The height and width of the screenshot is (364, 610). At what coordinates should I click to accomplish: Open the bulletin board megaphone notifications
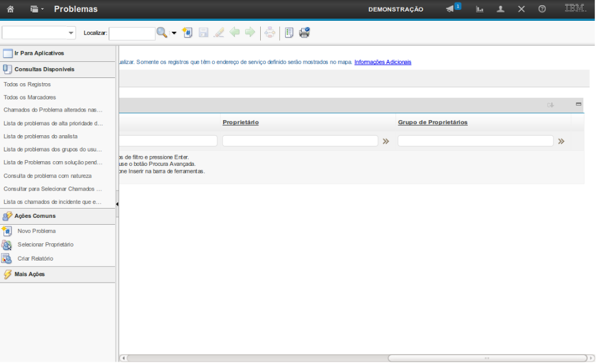click(x=450, y=9)
